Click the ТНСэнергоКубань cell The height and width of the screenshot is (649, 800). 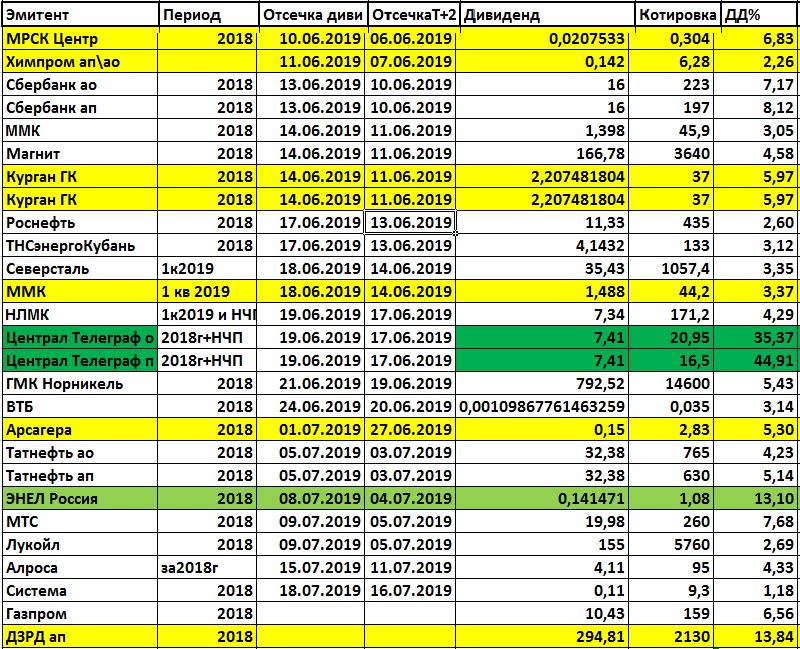(x=80, y=245)
